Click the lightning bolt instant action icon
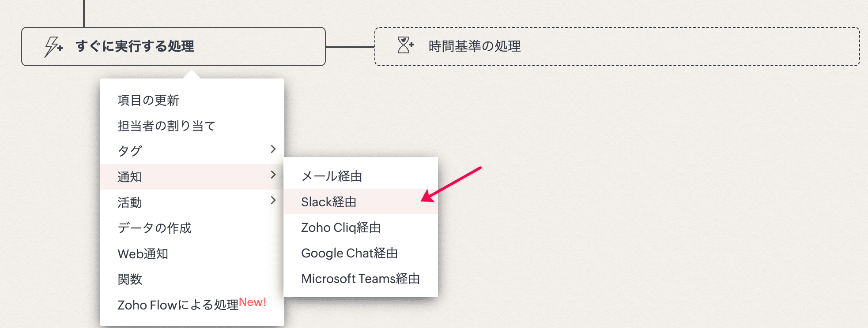This screenshot has height=328, width=868. pos(53,46)
